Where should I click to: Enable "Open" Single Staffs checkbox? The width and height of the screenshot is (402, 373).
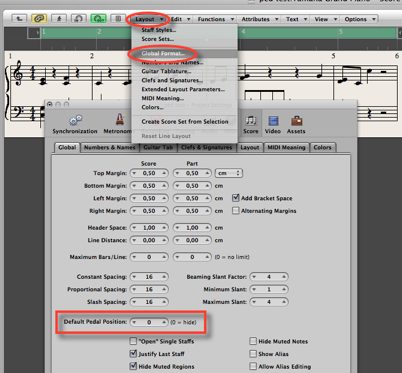pos(133,341)
